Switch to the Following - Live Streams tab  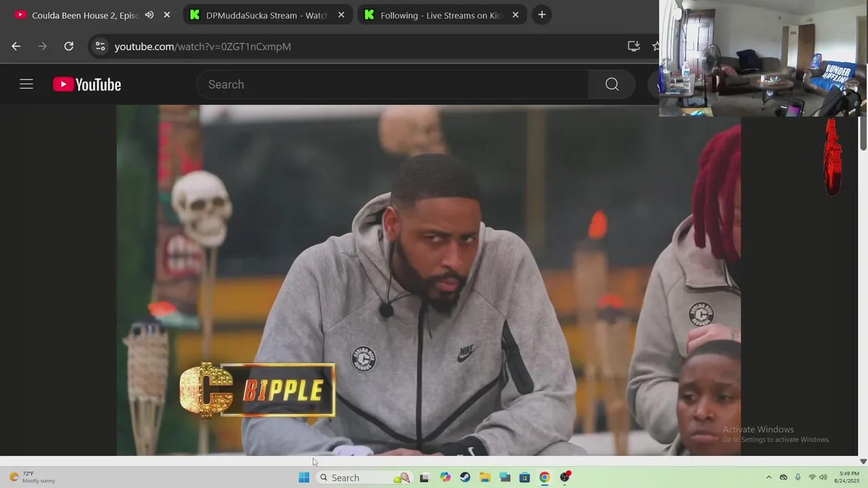tap(441, 15)
